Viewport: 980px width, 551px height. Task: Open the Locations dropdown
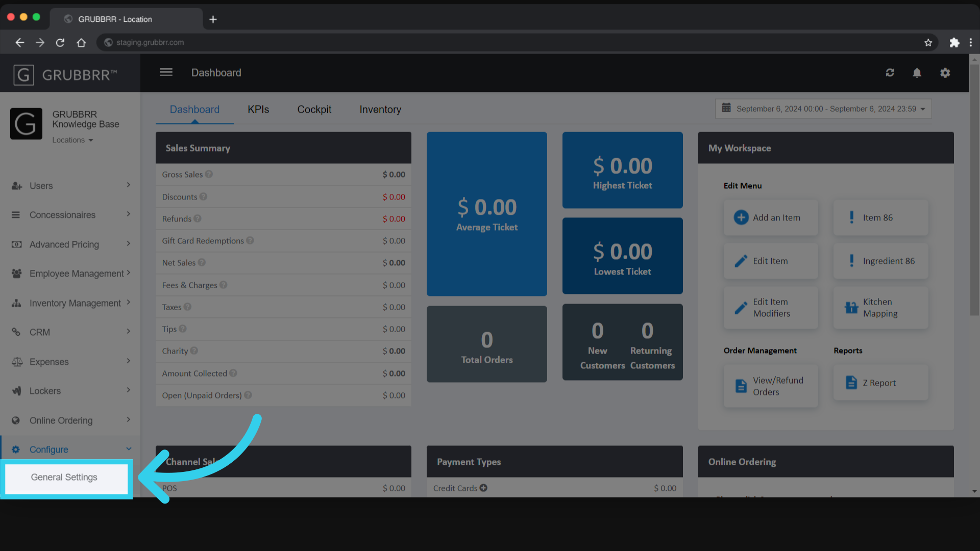(x=72, y=140)
